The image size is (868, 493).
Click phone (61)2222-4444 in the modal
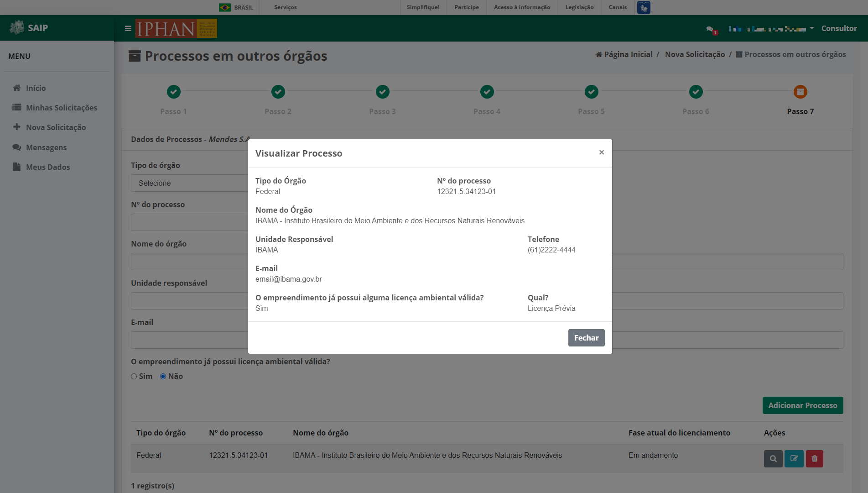[551, 250]
